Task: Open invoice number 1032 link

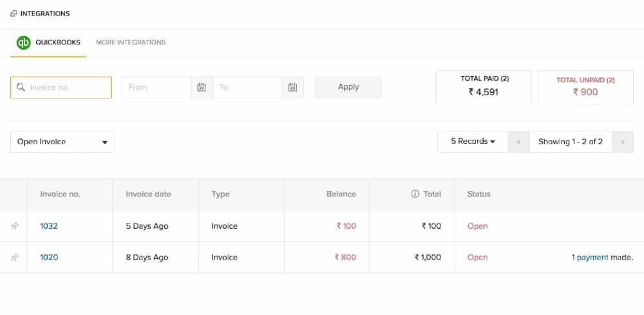Action: coord(49,226)
